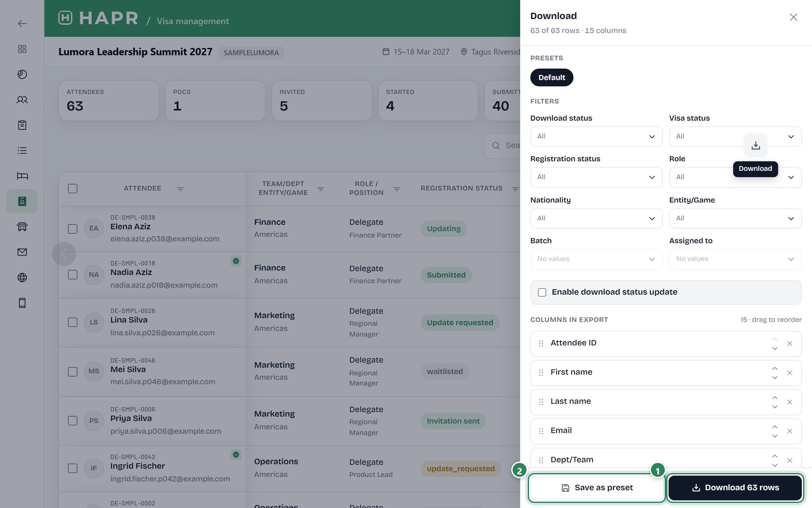Open the Registration status filter dropdown
This screenshot has width=812, height=508.
coord(596,177)
